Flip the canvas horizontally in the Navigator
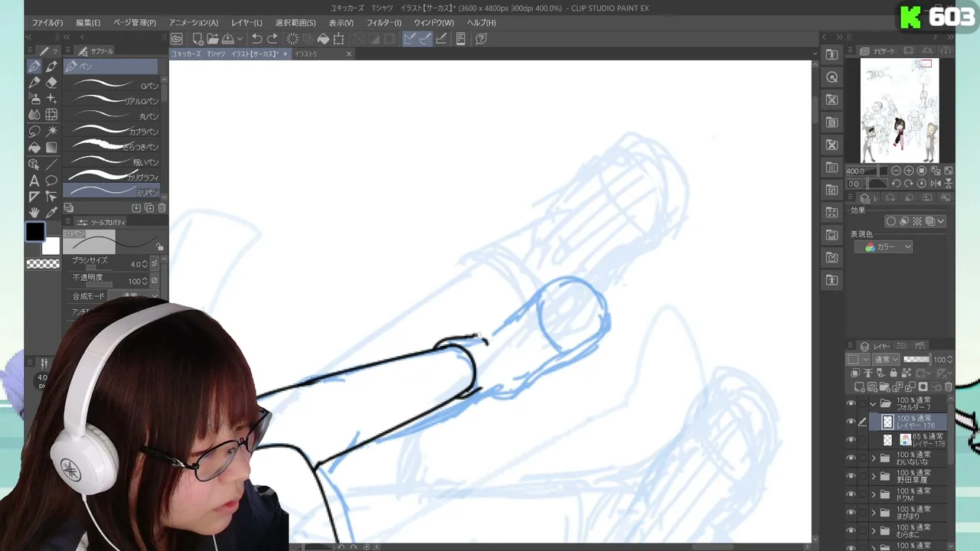Image resolution: width=980 pixels, height=551 pixels. coord(935,184)
